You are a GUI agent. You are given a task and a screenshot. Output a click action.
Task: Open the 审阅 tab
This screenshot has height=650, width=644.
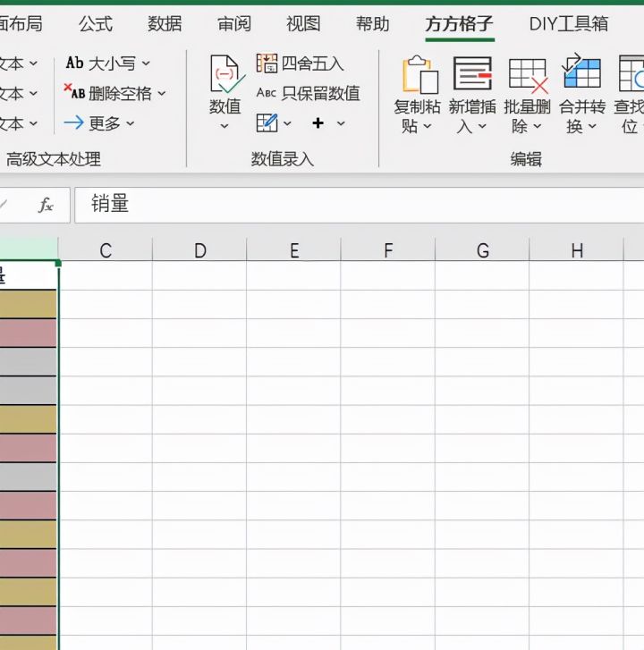coord(234,23)
